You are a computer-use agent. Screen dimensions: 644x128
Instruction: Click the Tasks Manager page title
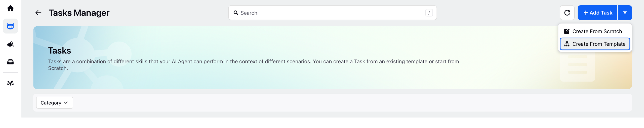pyautogui.click(x=79, y=13)
